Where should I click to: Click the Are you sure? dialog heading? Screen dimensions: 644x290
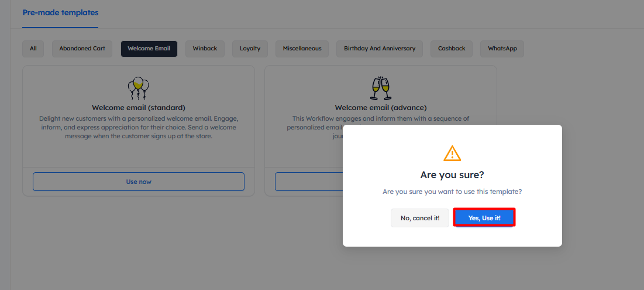[452, 175]
